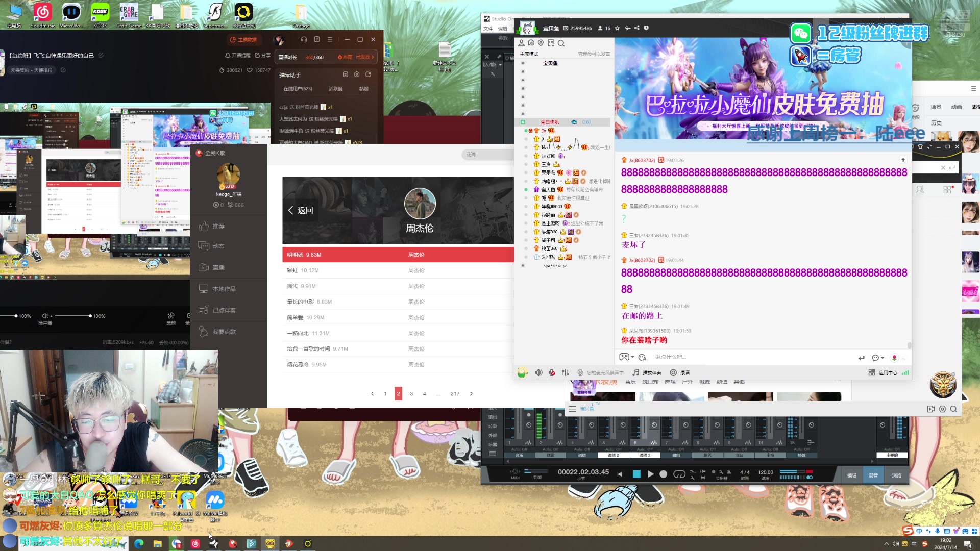Select song 搁浅 row
The image size is (980, 551).
point(398,286)
